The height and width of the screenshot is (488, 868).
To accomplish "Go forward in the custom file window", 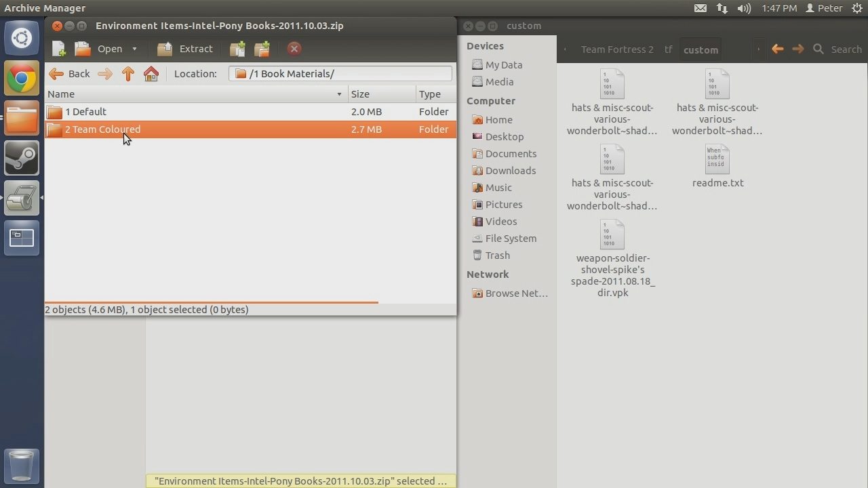I will click(798, 49).
